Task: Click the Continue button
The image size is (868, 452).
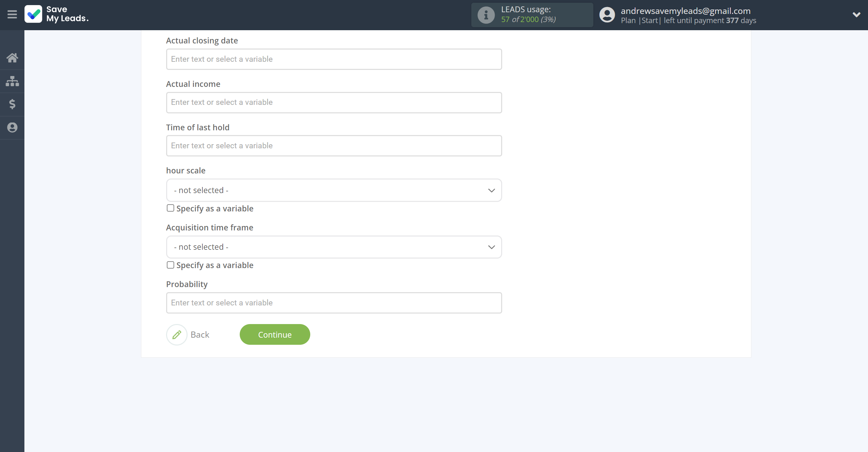Action: coord(274,334)
